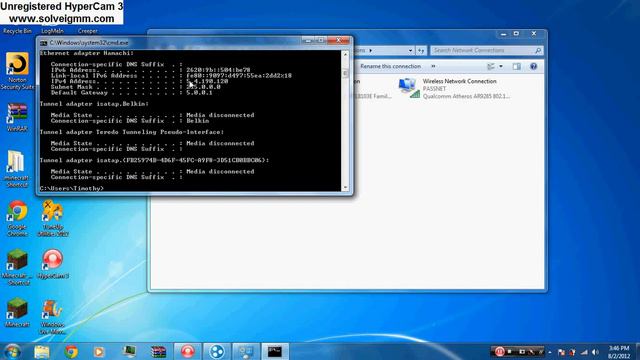Switch to the Network Connections taskbar button
Image resolution: width=640 pixels, height=360 pixels.
coord(246,351)
